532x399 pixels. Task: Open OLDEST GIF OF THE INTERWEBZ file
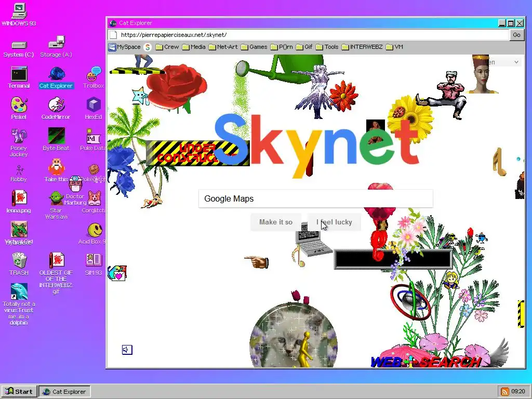tap(56, 273)
